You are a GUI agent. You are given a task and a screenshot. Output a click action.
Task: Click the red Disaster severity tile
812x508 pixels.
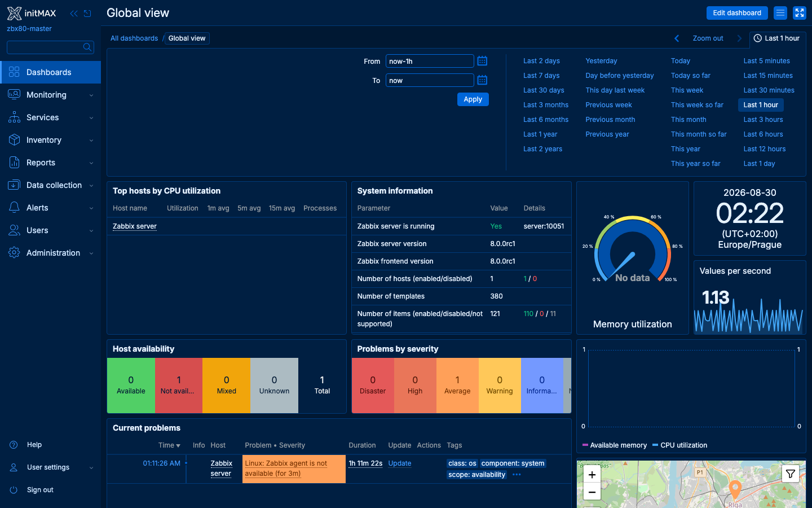point(373,386)
